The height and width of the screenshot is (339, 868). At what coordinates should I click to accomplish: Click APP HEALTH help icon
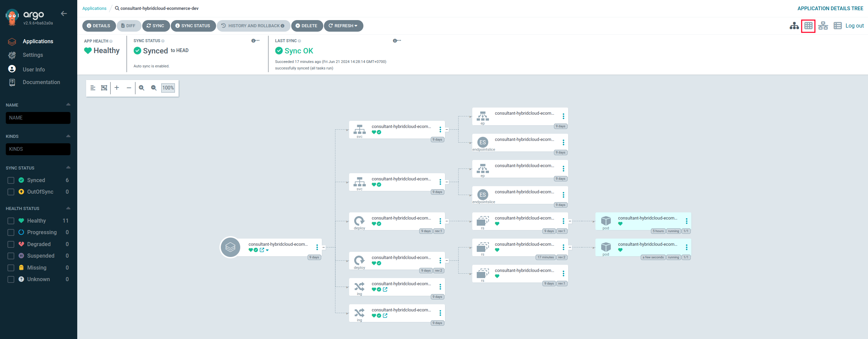pyautogui.click(x=111, y=41)
